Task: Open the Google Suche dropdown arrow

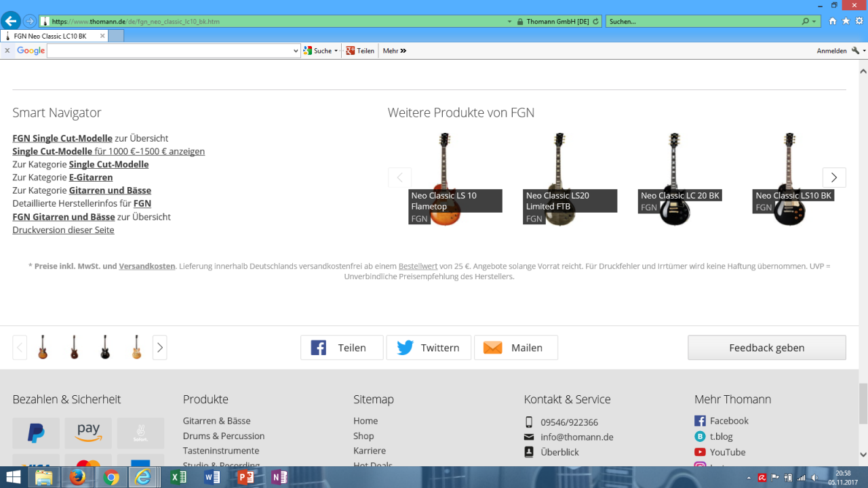Action: coord(336,51)
